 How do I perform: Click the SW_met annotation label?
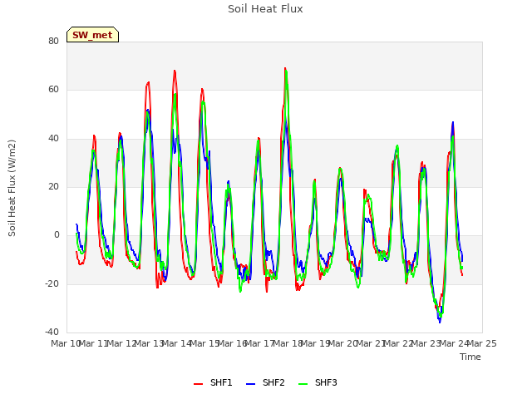coord(92,35)
